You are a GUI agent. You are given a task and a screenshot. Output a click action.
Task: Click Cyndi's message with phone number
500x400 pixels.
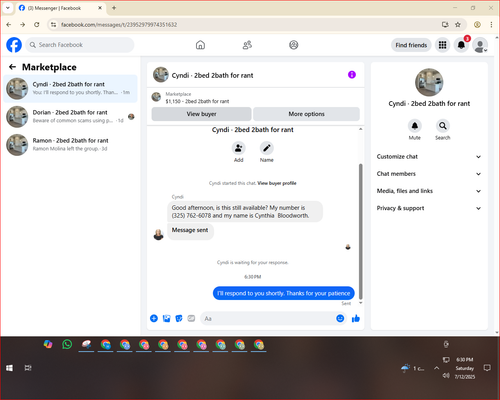pyautogui.click(x=245, y=212)
